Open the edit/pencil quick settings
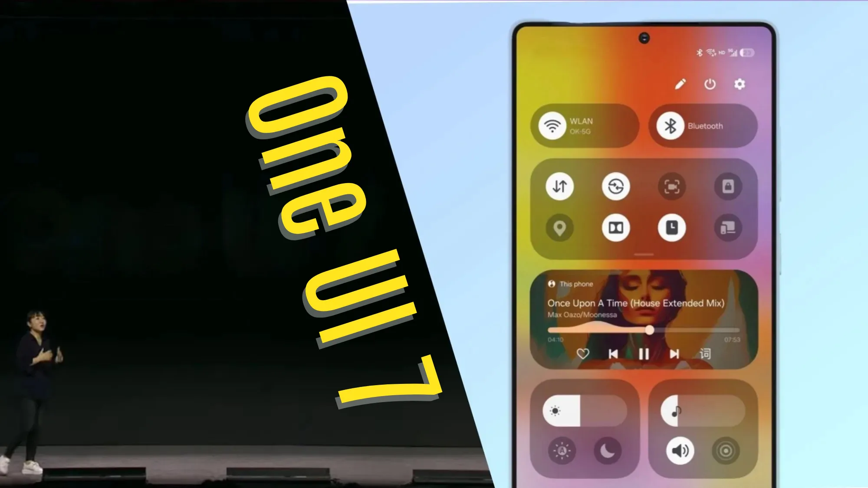 680,84
